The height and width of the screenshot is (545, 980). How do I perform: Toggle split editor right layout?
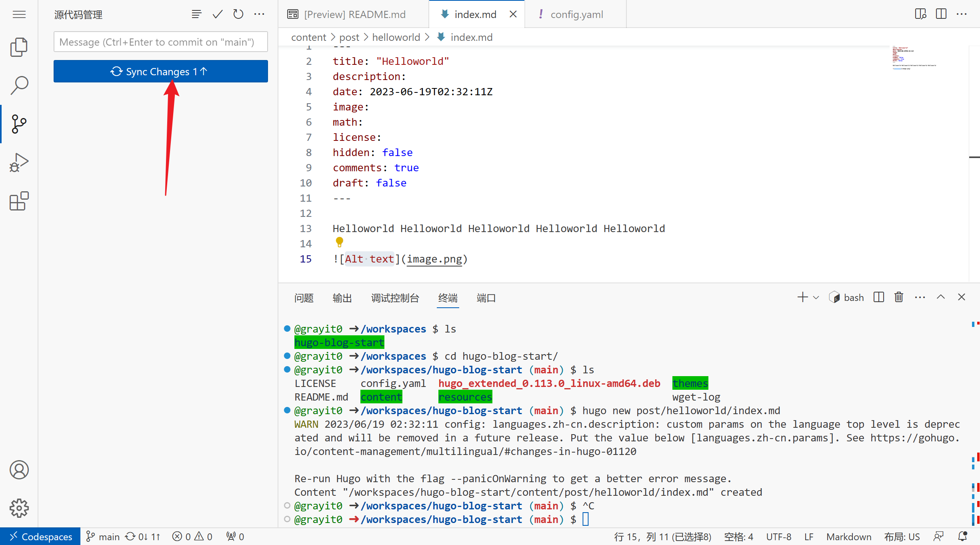coord(941,14)
